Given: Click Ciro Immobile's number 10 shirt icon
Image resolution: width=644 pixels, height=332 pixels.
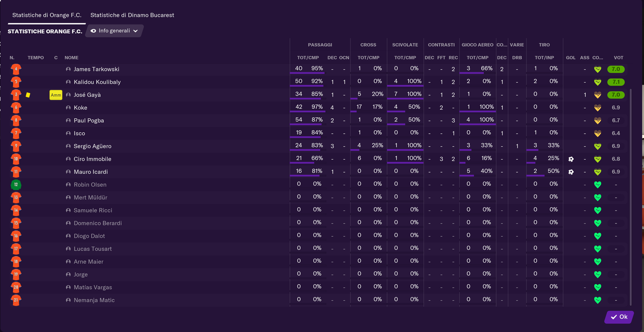Looking at the screenshot, I should (x=16, y=159).
